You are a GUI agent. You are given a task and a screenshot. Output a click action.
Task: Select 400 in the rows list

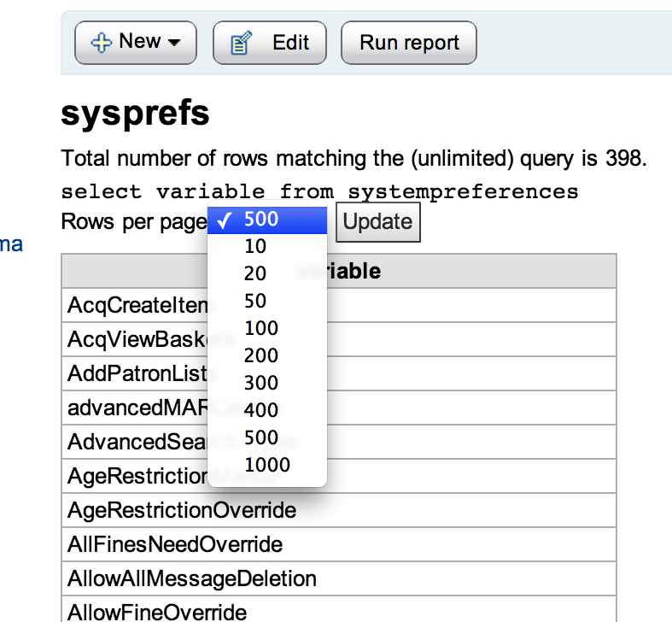click(x=260, y=410)
